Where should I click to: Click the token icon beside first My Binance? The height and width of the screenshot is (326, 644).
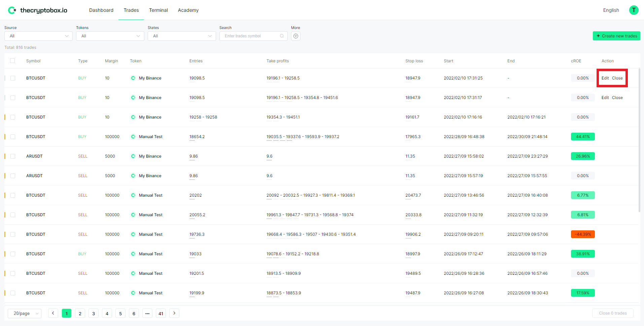pos(133,78)
